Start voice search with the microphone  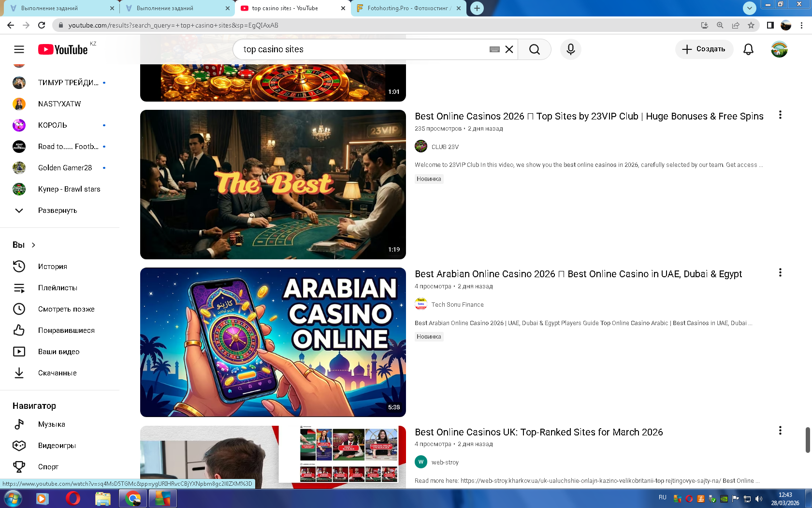pos(571,49)
